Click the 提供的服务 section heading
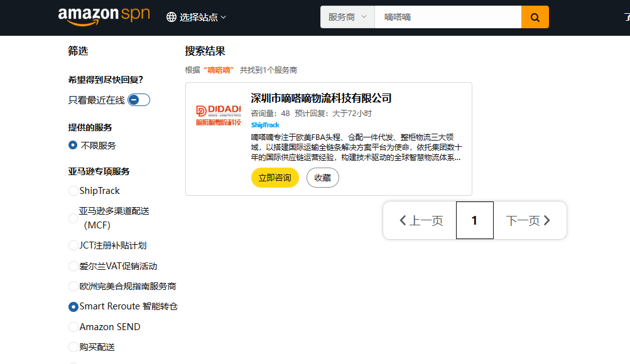This screenshot has height=364, width=630. pyautogui.click(x=90, y=127)
